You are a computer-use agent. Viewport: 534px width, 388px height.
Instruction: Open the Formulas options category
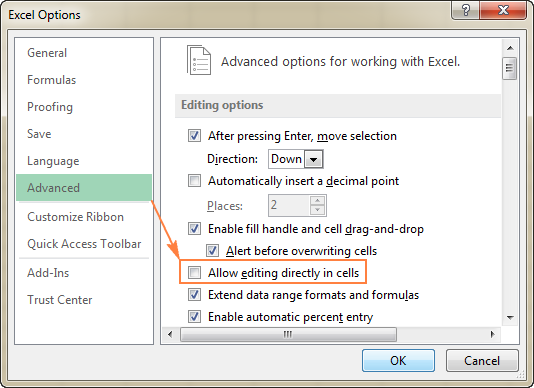click(51, 80)
